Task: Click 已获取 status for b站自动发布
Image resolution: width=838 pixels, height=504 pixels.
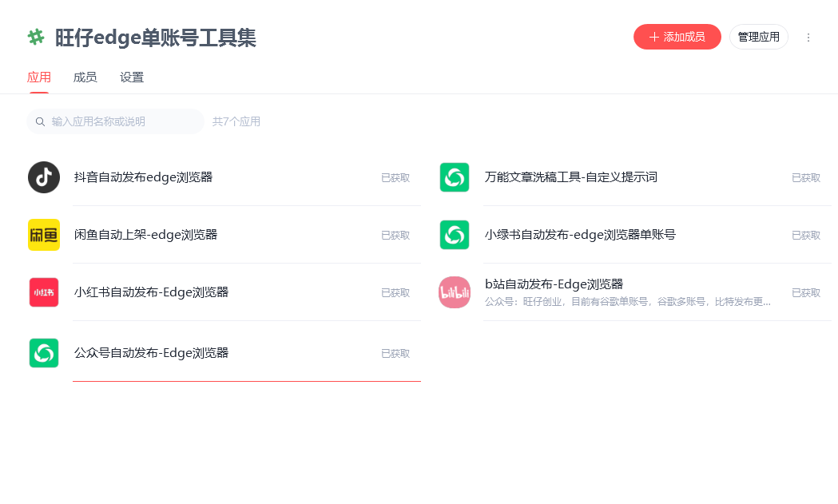Action: click(x=806, y=293)
